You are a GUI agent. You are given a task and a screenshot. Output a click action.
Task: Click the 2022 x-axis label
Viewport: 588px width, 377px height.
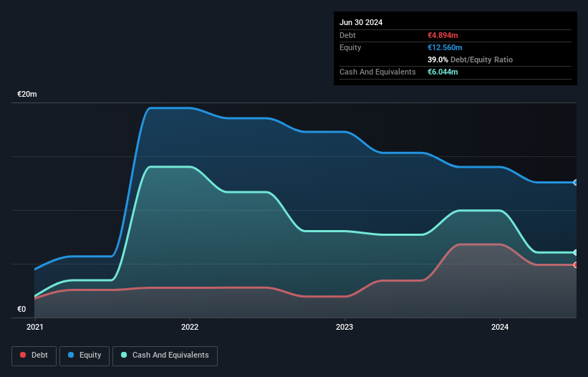pos(190,327)
